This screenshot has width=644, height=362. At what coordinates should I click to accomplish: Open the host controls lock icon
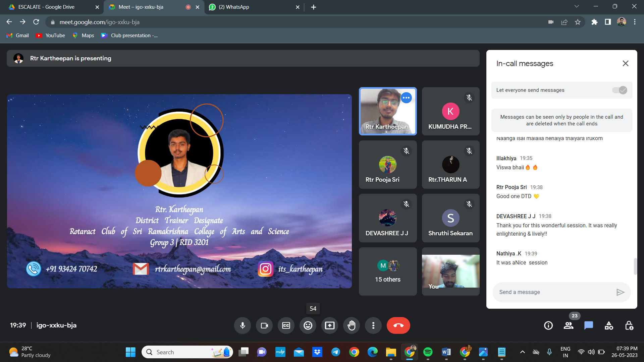click(629, 325)
